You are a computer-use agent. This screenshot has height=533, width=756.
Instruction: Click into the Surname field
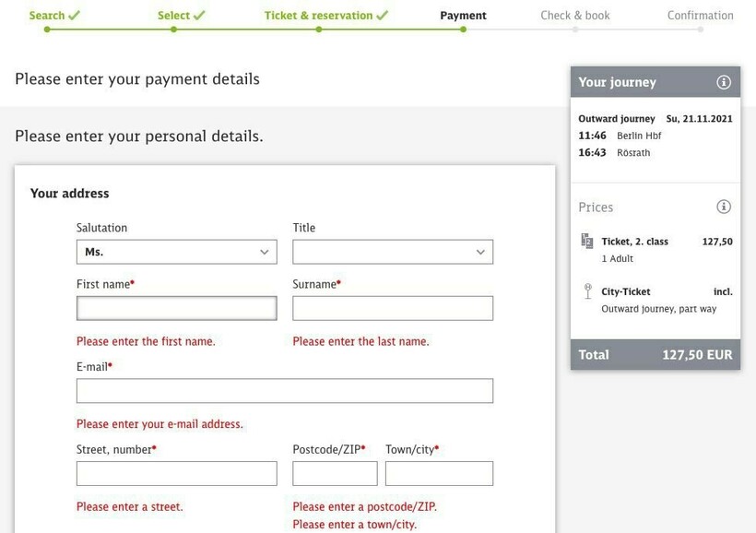pos(393,308)
